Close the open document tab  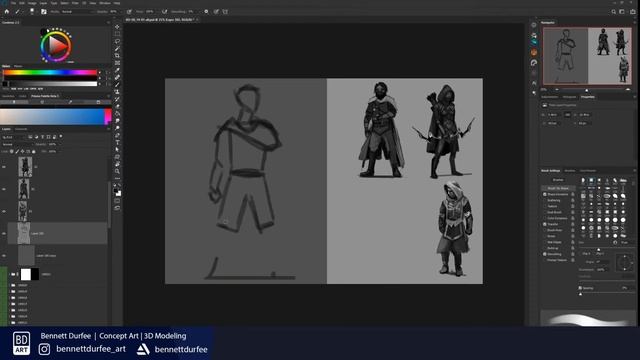pos(198,20)
